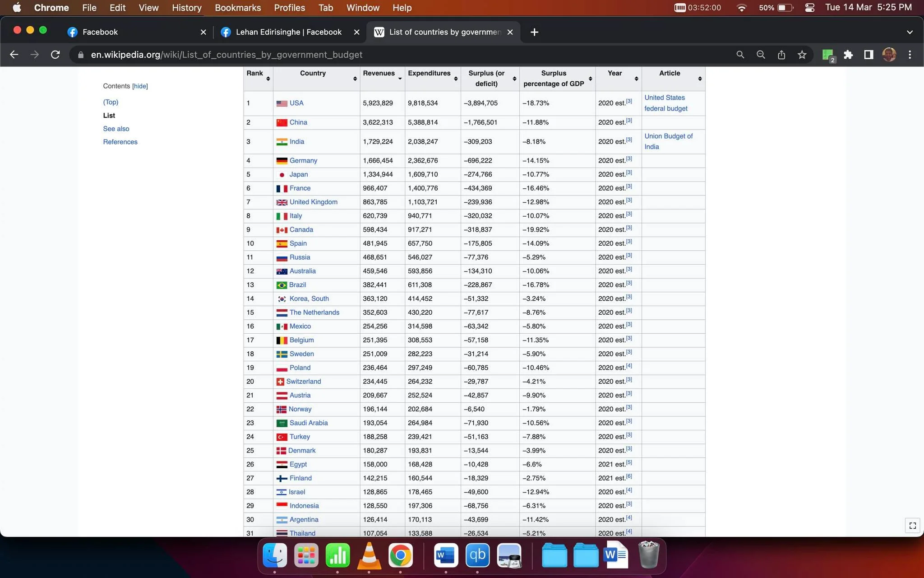
Task: Open Chrome three-dot menu
Action: [910, 55]
